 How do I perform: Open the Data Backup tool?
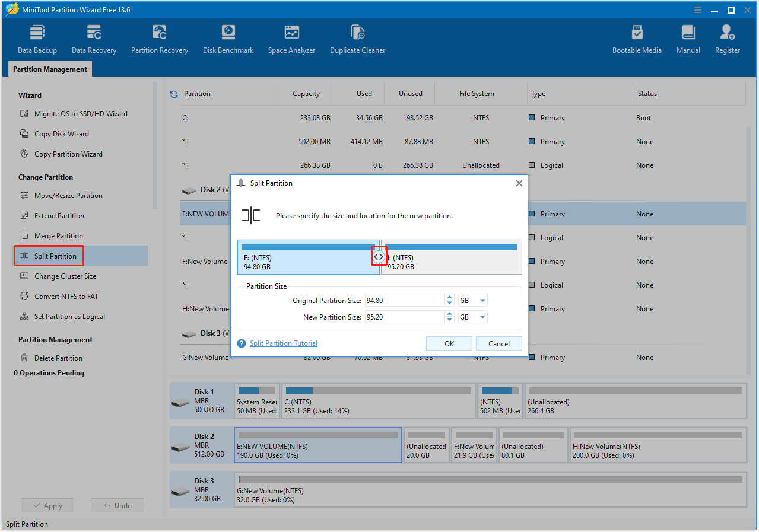point(37,39)
